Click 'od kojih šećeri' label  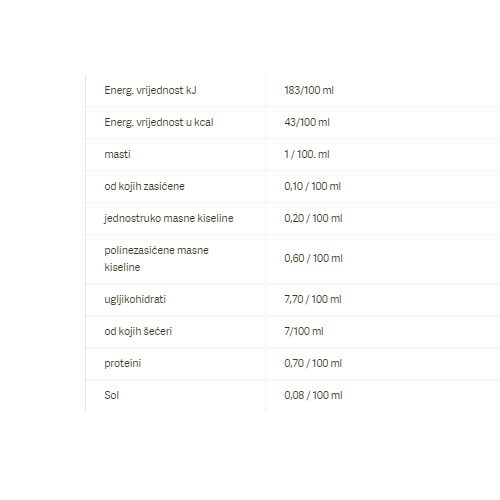138,331
